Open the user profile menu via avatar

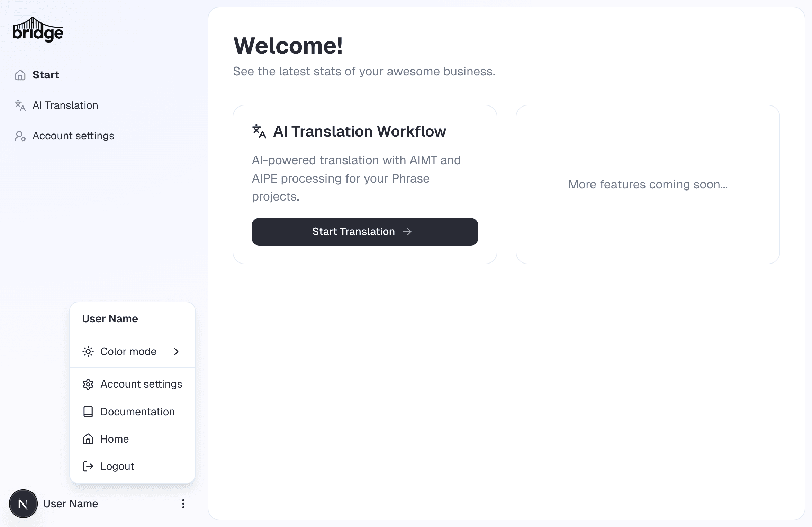point(23,503)
